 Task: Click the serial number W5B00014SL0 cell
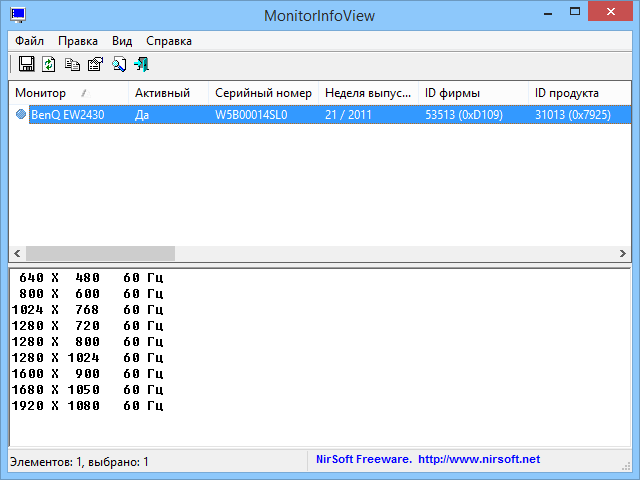251,115
